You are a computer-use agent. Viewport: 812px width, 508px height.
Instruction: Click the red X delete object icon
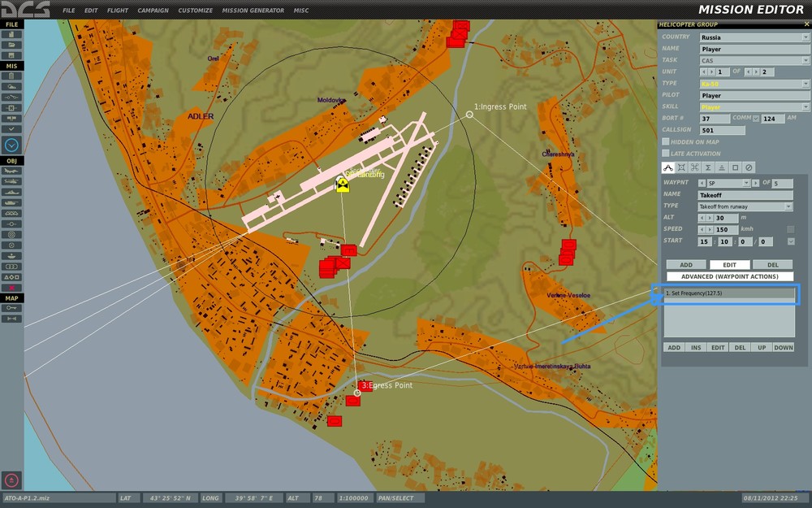coord(11,288)
